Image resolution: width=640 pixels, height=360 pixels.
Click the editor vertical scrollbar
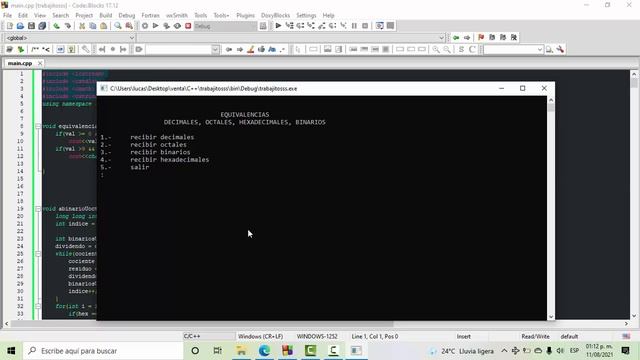tap(634, 195)
